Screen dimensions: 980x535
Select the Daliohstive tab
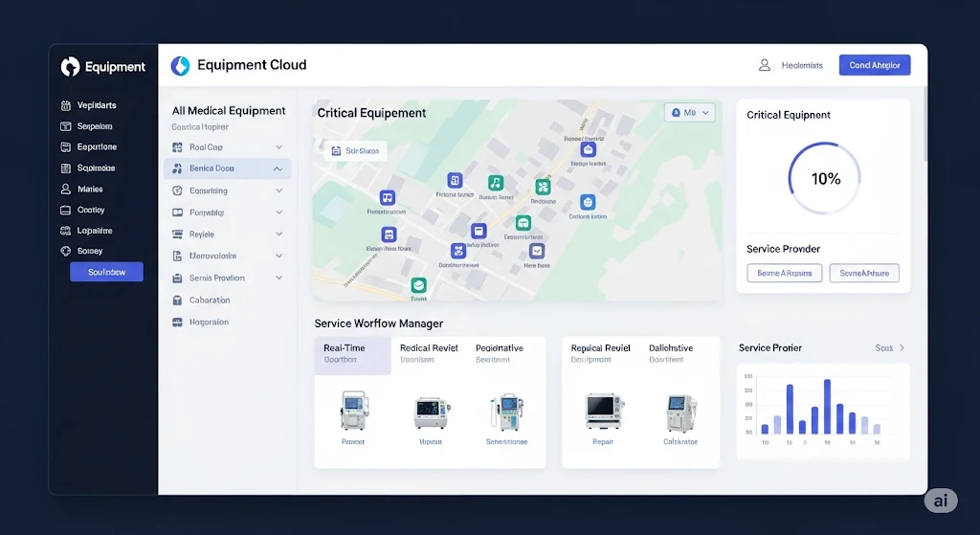(671, 353)
